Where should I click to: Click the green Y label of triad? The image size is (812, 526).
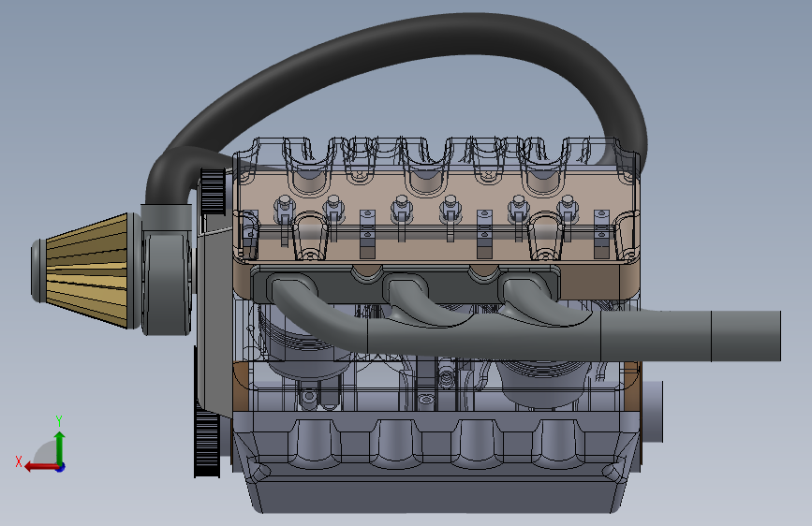click(59, 420)
